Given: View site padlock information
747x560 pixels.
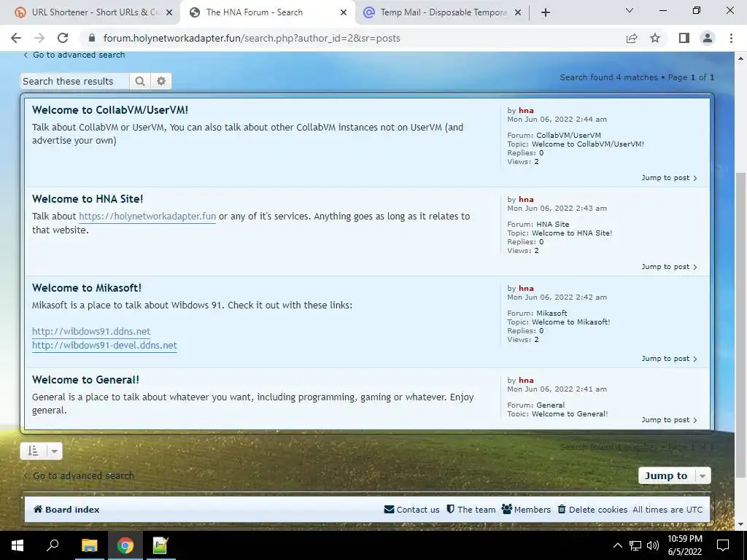Looking at the screenshot, I should pos(92,38).
